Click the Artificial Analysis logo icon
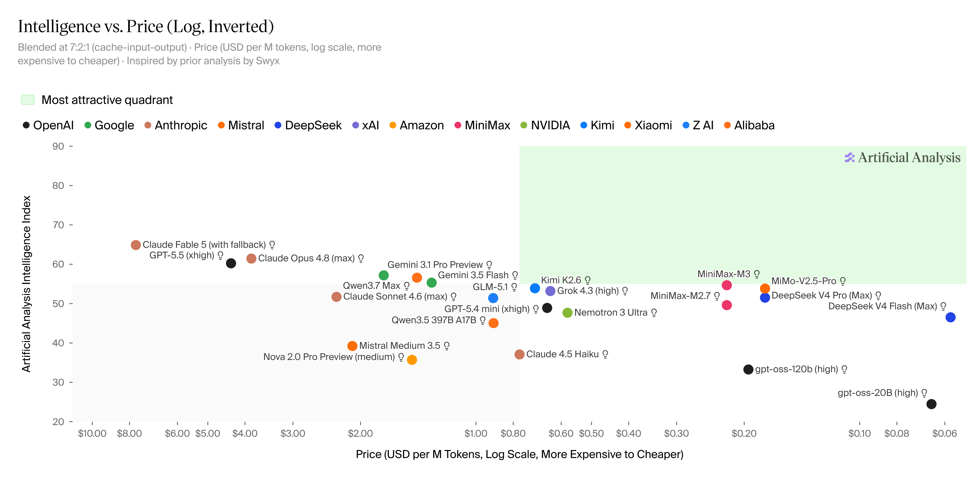 [x=849, y=158]
